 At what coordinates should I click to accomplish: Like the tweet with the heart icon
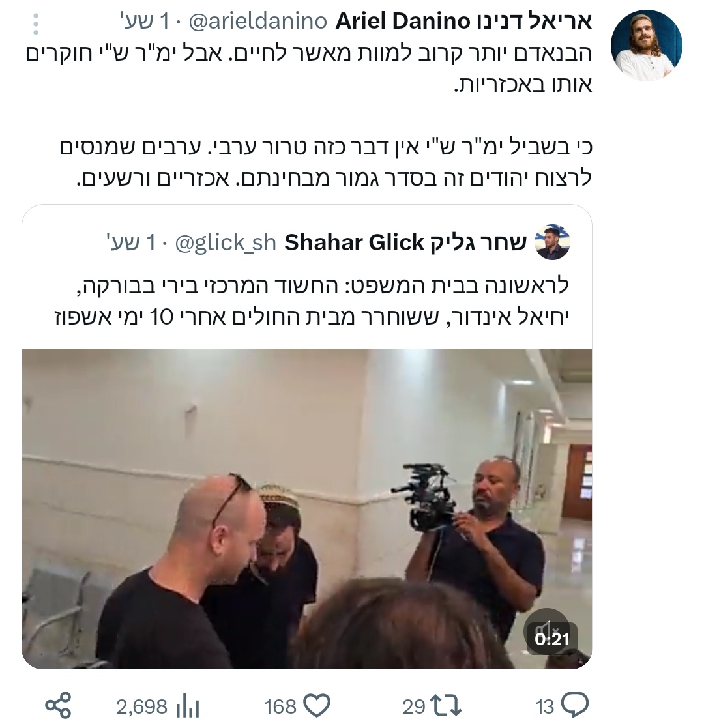pos(317,706)
